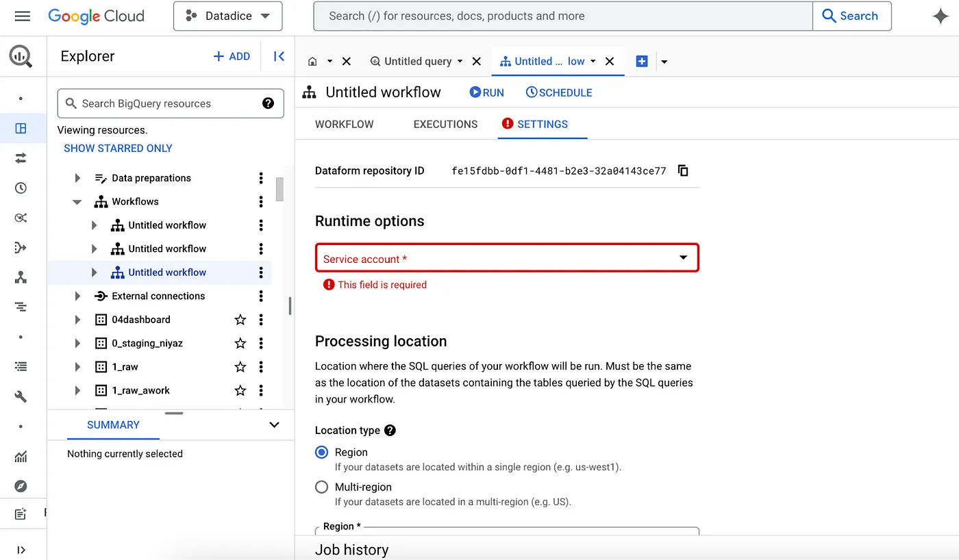This screenshot has width=959, height=560.
Task: Select the Region radio button
Action: coord(321,453)
